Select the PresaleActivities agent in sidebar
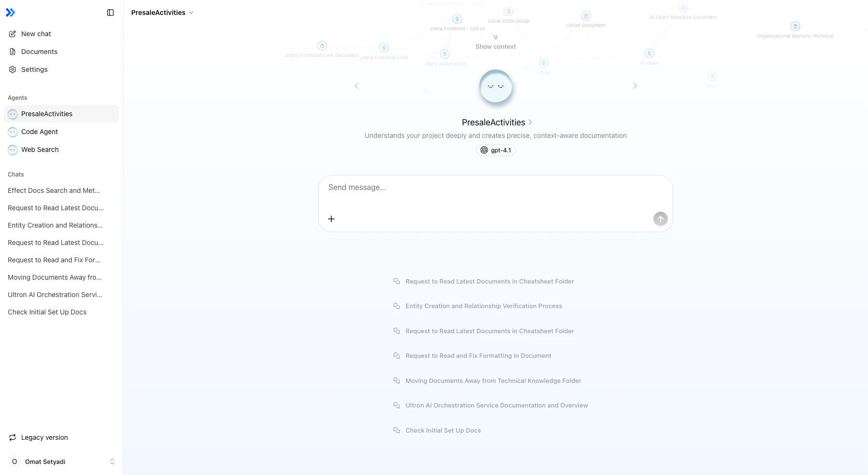 61,114
